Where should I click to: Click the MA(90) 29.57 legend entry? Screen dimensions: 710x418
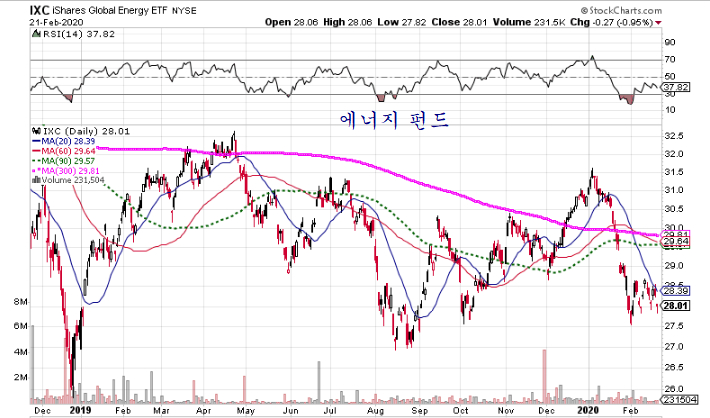63,161
